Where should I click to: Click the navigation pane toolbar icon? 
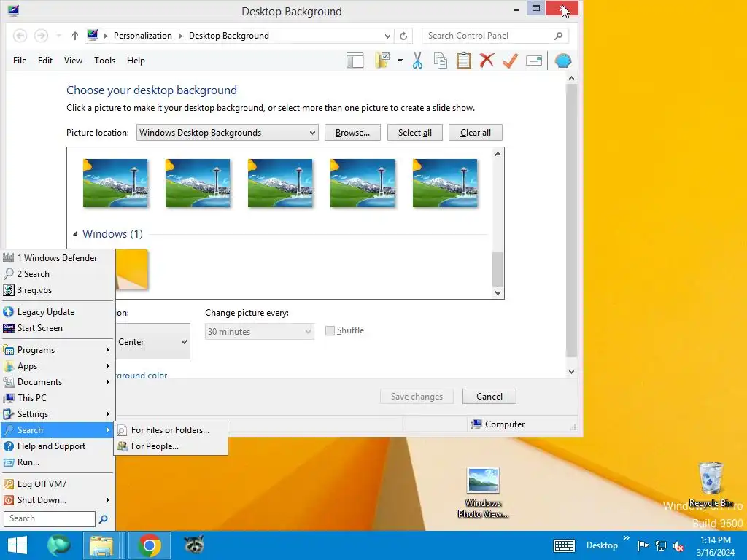click(x=355, y=61)
